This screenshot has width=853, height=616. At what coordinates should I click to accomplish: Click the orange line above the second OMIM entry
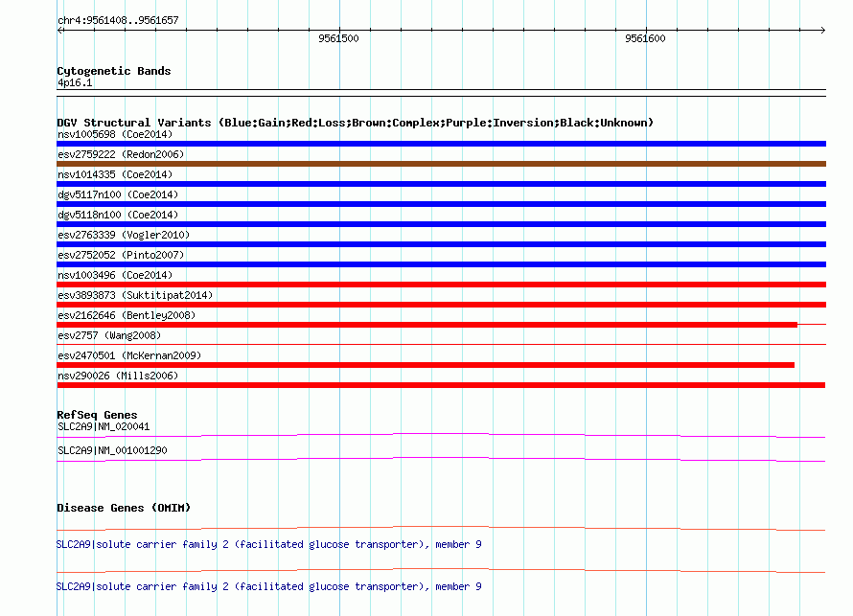click(x=441, y=570)
